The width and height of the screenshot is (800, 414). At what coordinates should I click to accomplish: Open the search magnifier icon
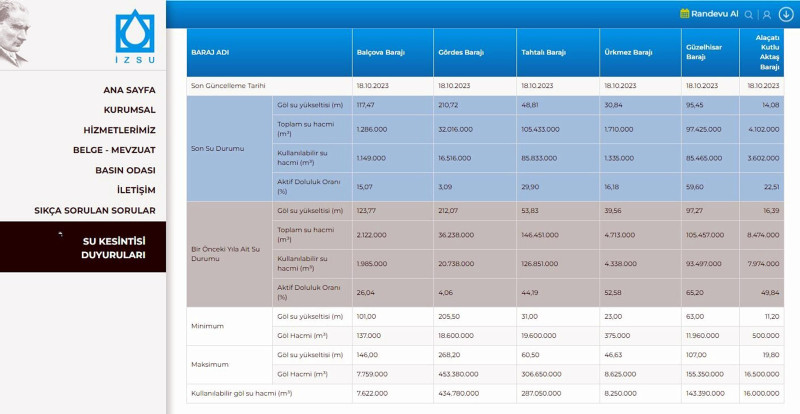pyautogui.click(x=749, y=14)
